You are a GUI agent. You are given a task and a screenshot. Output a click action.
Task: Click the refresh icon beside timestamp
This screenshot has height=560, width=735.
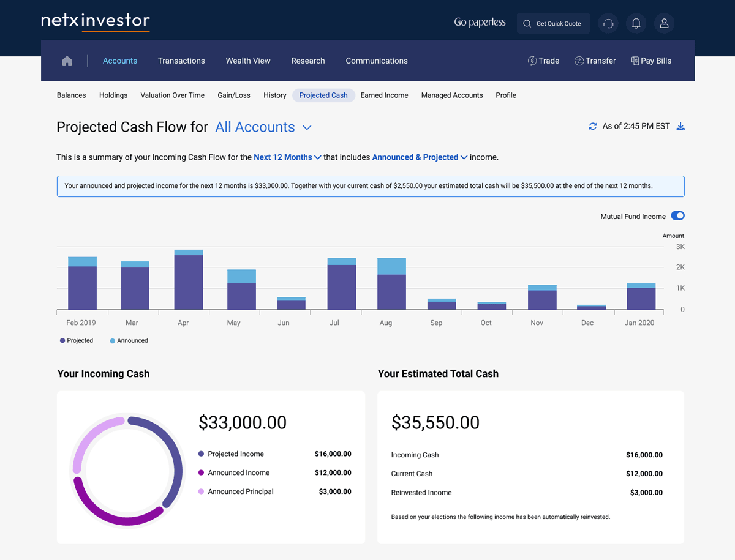point(592,126)
